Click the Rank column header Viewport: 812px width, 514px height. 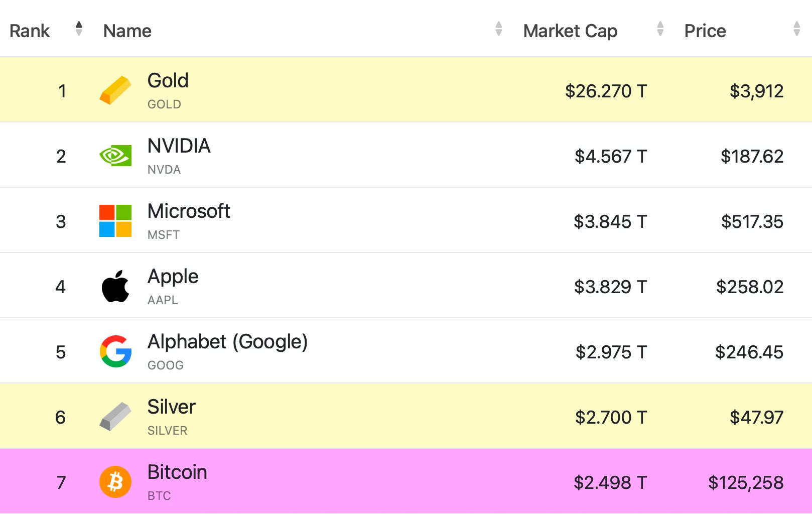(30, 31)
